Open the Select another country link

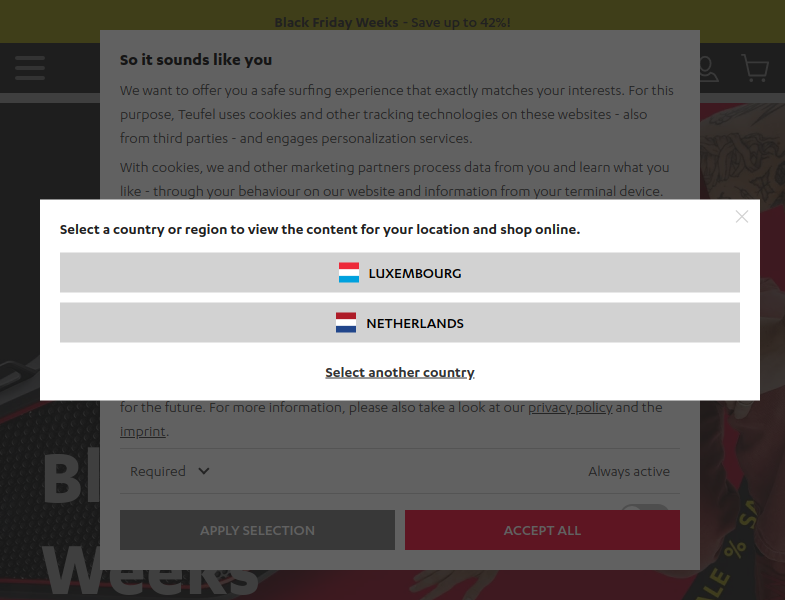pos(399,372)
